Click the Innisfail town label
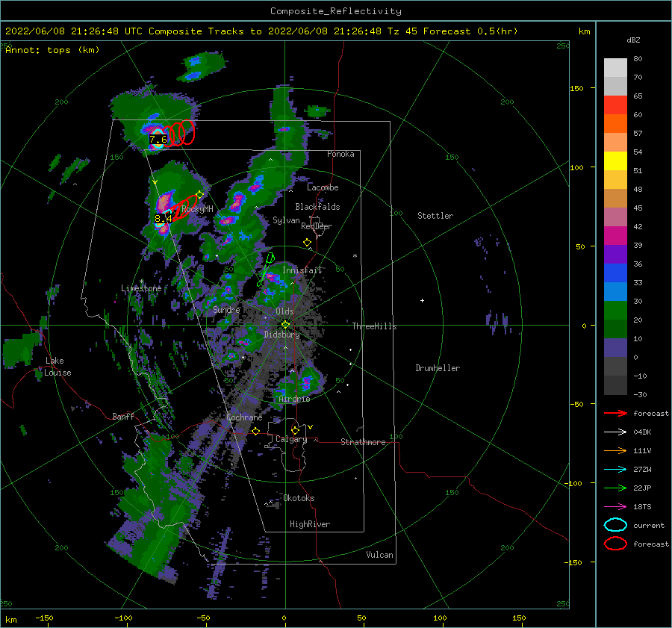Image resolution: width=672 pixels, height=628 pixels. click(302, 270)
